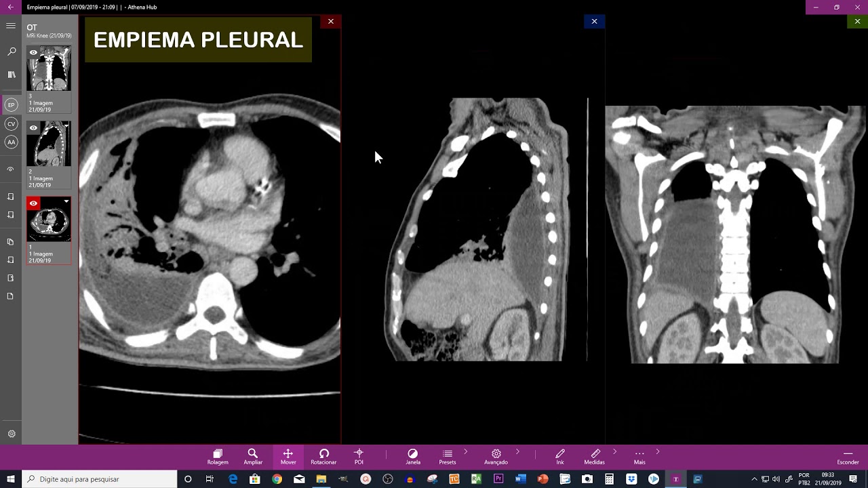Focus the Windows taskbar search box
868x488 pixels.
click(x=100, y=479)
